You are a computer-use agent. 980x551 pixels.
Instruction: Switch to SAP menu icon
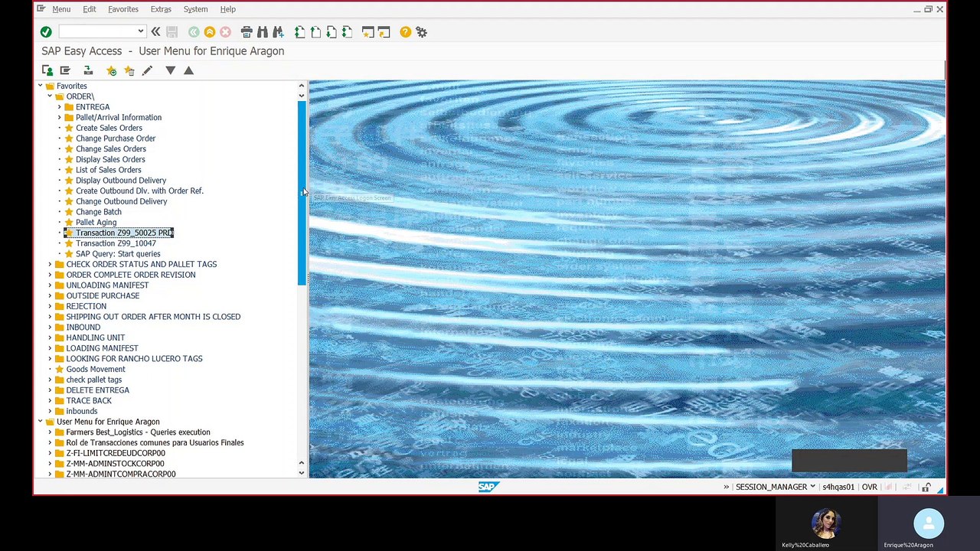click(x=65, y=70)
